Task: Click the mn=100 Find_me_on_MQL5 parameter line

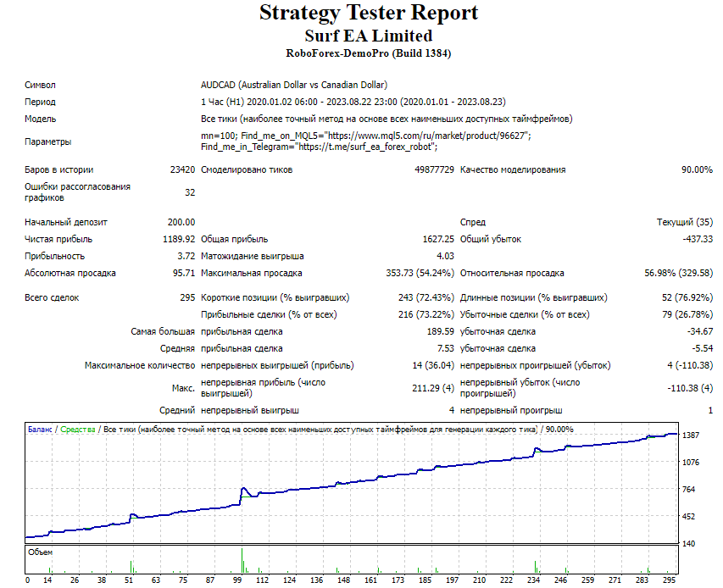Action: point(365,136)
